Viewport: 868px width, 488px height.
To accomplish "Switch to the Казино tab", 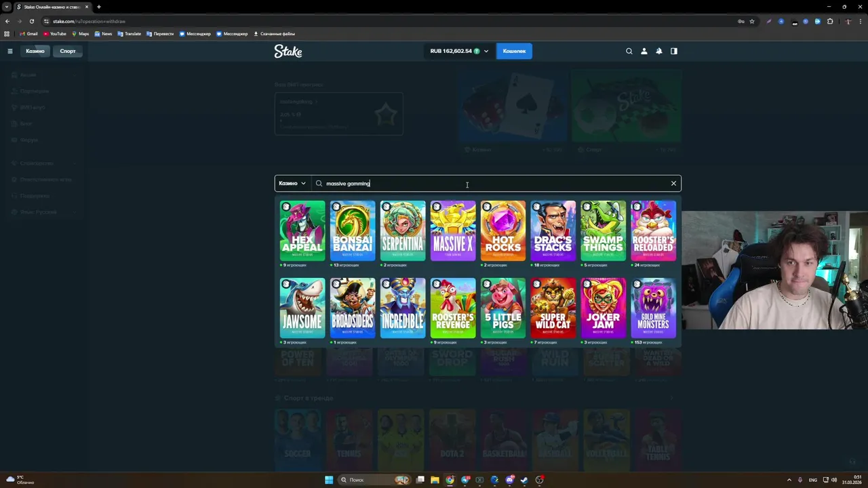I will pos(35,51).
